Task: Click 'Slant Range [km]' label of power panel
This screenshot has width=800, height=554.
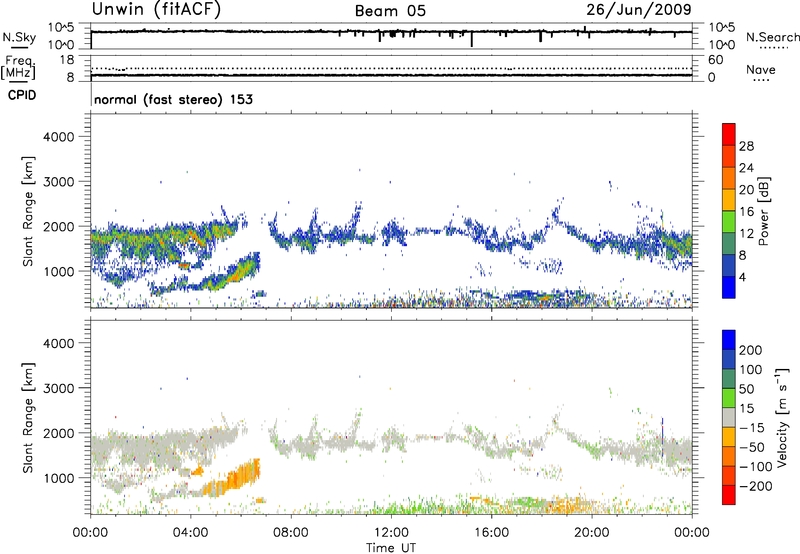Action: [28, 211]
